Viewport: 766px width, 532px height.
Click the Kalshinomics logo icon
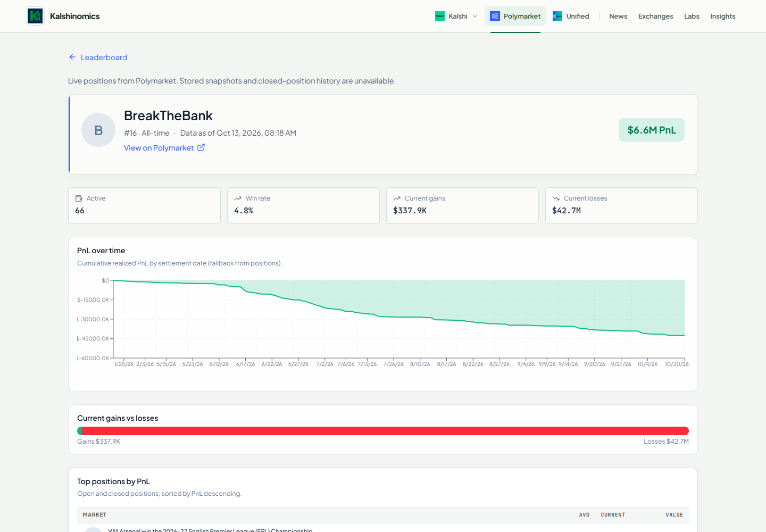pyautogui.click(x=35, y=16)
